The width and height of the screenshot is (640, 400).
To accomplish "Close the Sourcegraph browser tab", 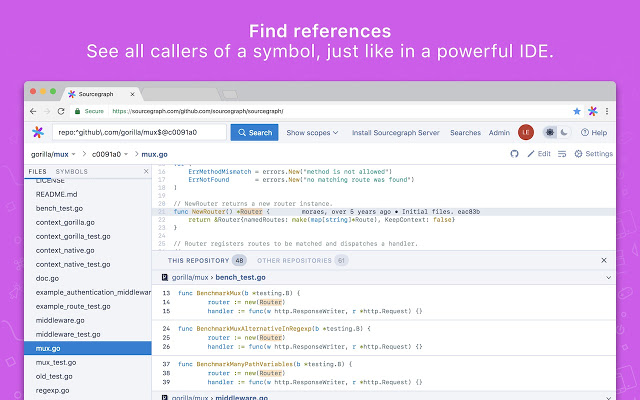I will (x=132, y=94).
